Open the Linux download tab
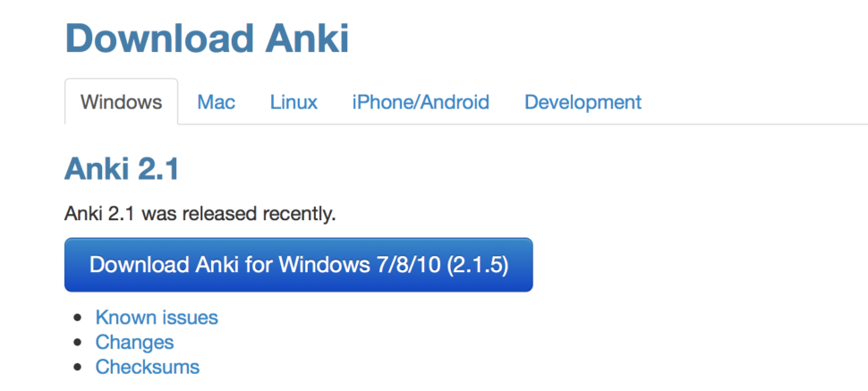 [294, 102]
